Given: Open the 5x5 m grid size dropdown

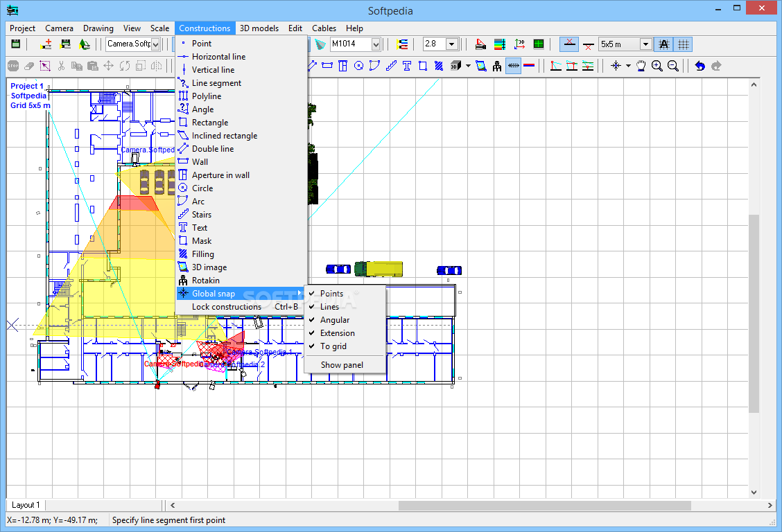Looking at the screenshot, I should coord(646,44).
